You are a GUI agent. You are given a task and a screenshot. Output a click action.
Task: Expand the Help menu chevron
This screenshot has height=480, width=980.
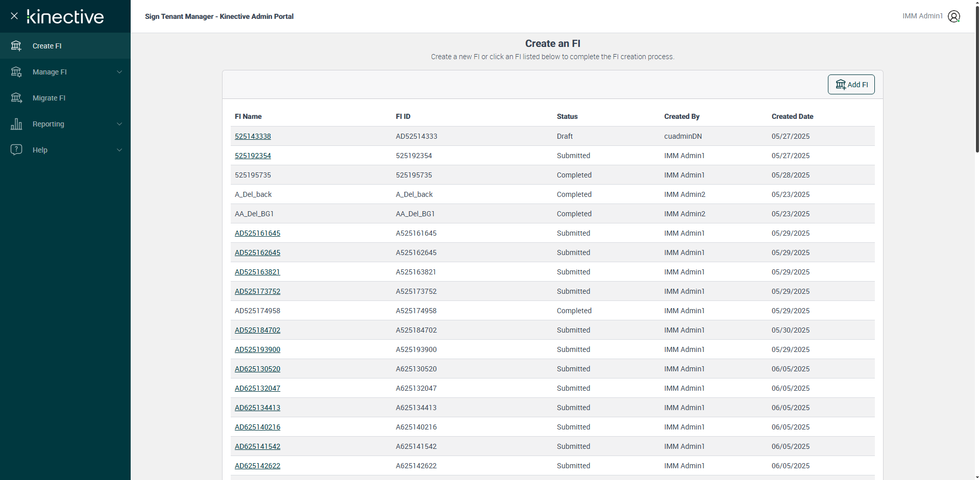pos(119,150)
